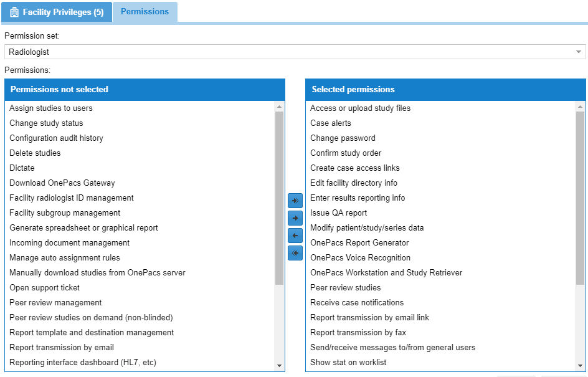Click the up arrow of the left list scrollbar

tap(279, 107)
